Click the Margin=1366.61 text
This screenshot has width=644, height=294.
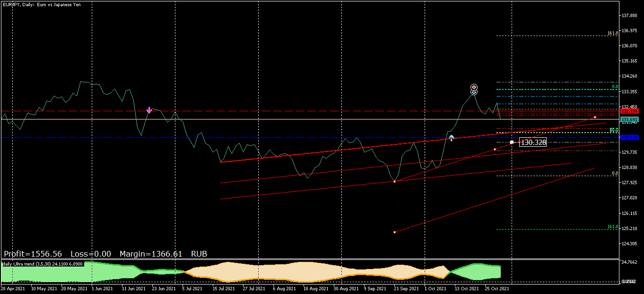[x=151, y=254]
